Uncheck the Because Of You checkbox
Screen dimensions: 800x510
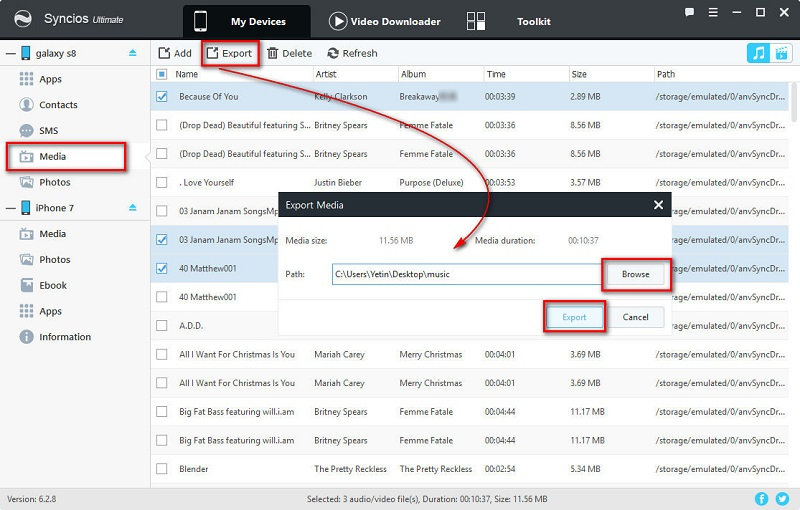click(x=162, y=96)
